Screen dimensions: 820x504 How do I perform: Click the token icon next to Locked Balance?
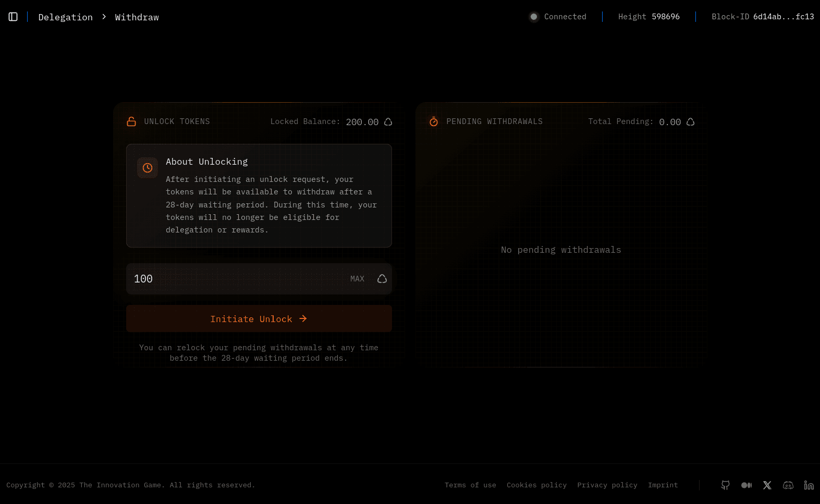tap(388, 122)
